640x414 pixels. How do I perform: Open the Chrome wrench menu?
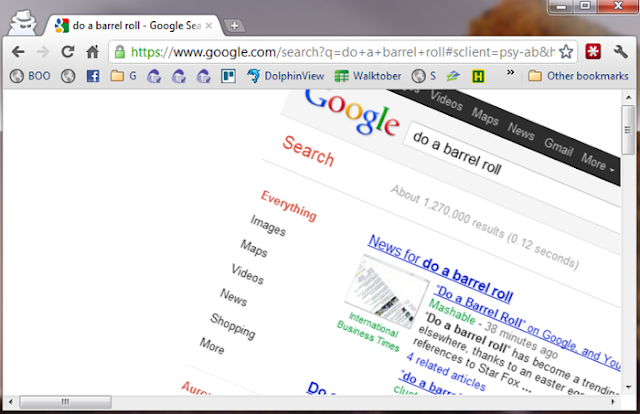tap(620, 52)
